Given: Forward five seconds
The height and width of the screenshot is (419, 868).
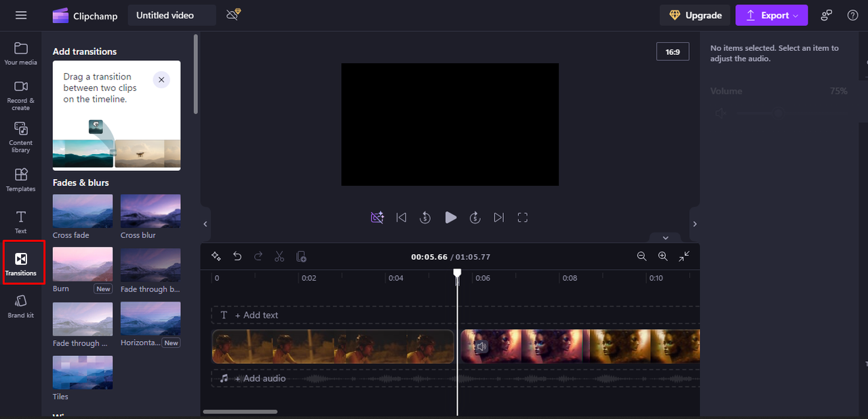Looking at the screenshot, I should coord(475,218).
